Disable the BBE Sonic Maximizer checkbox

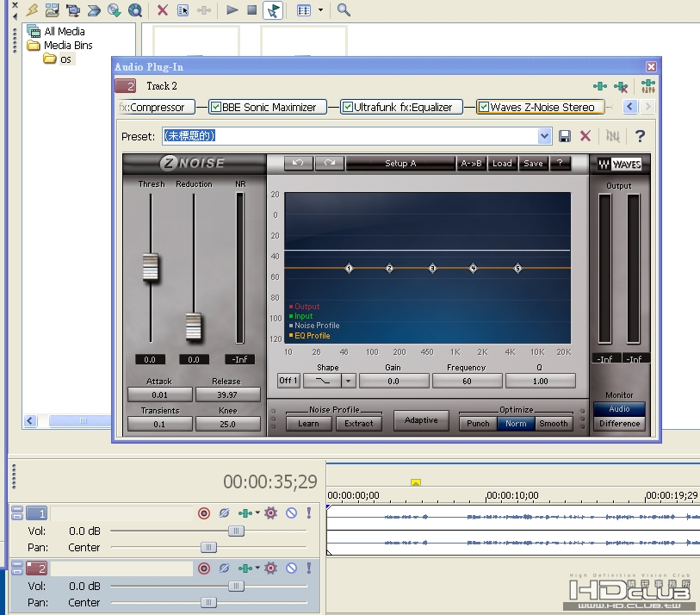coord(216,108)
